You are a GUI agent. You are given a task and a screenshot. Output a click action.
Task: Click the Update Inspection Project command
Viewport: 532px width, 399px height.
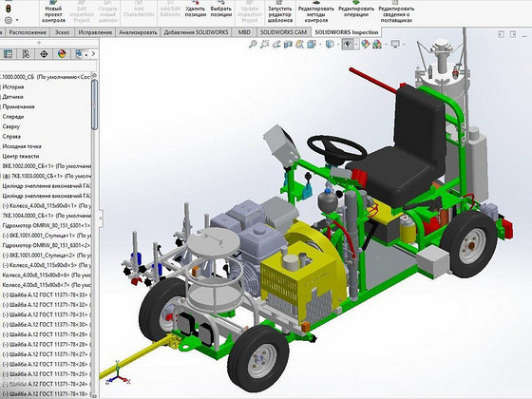tap(250, 11)
